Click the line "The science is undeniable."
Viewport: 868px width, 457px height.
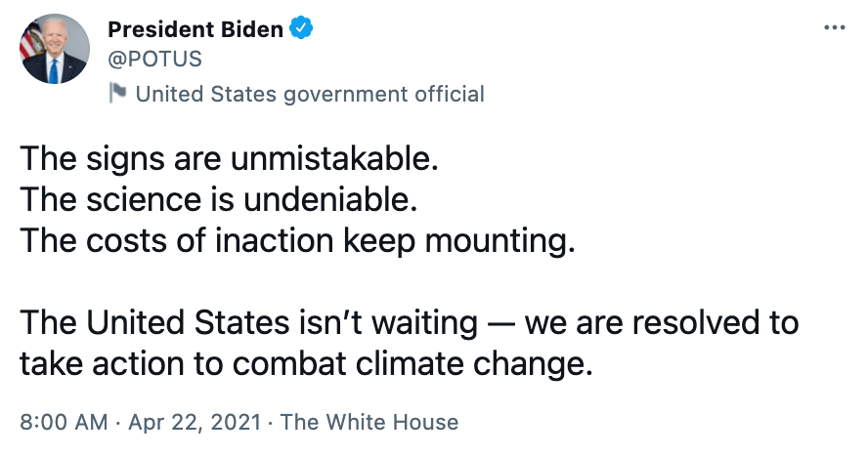click(219, 200)
